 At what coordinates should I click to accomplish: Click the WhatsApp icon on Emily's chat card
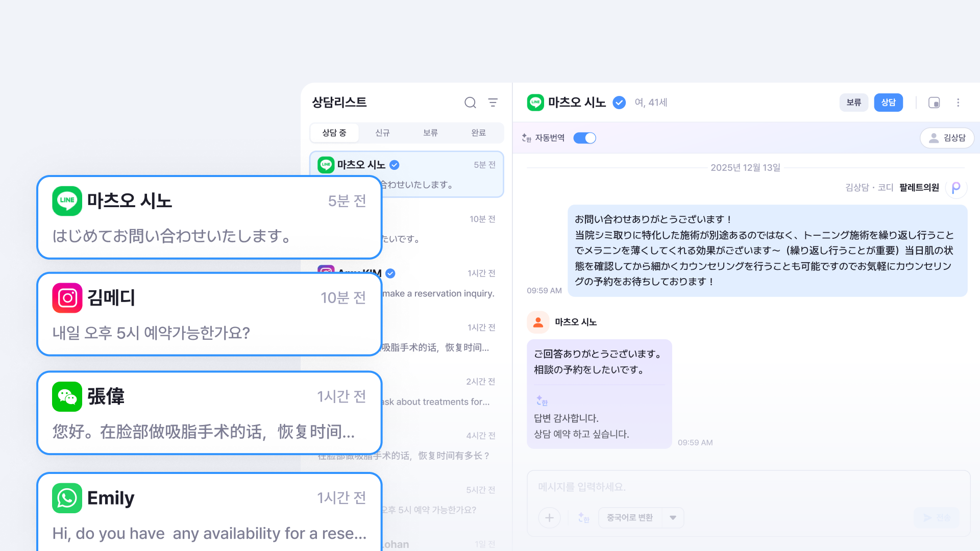click(x=67, y=498)
